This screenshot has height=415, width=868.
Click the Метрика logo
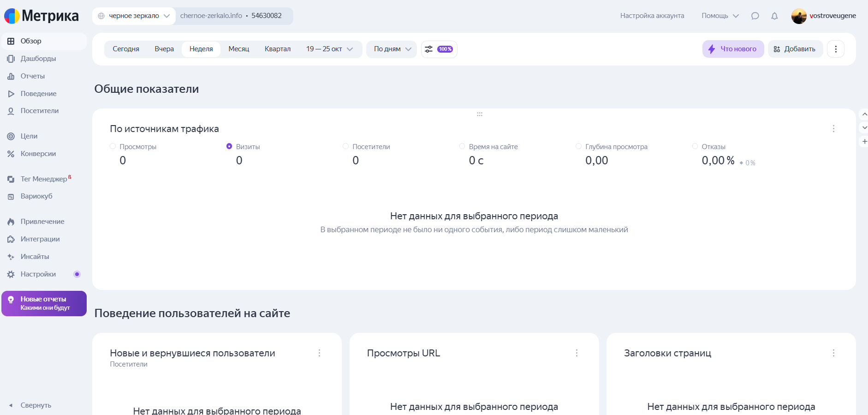click(x=42, y=16)
